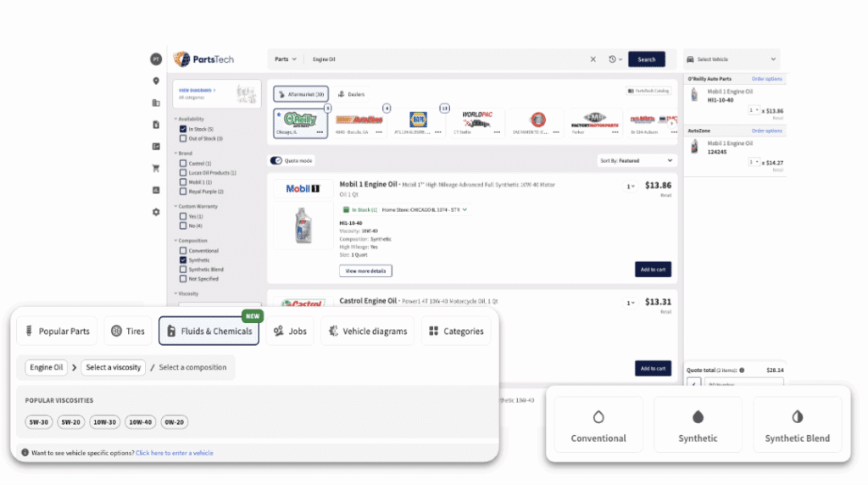Click the quote total info icon
This screenshot has width=868, height=485.
pos(742,371)
